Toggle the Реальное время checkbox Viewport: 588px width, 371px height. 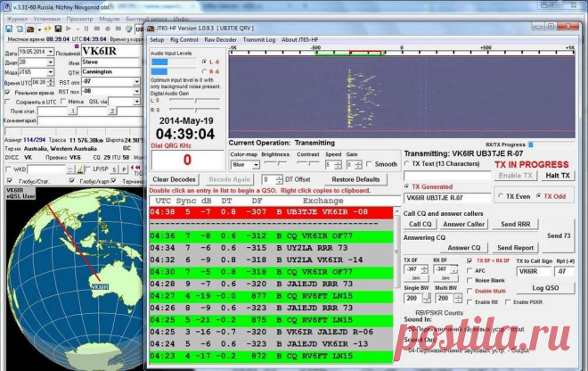tap(8, 92)
